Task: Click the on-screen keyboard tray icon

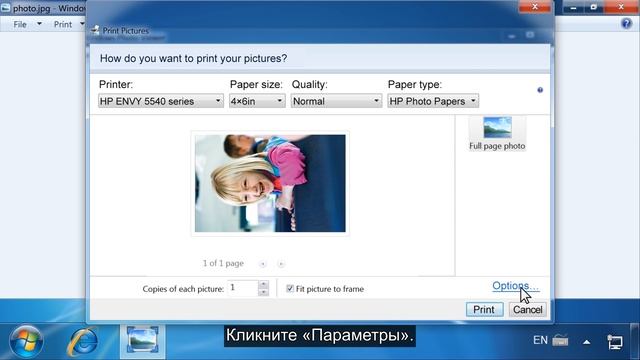Action: coord(560,340)
